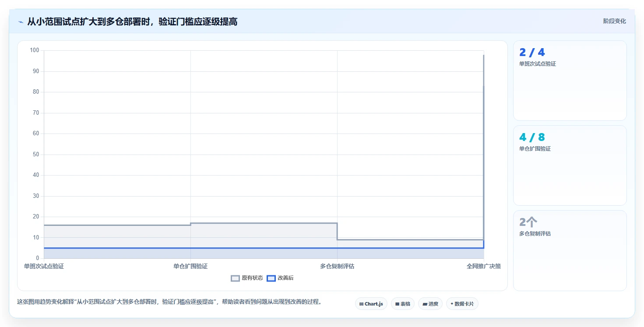Click the y-axis value 70
Viewport: 644px width, 327px height.
[x=36, y=113]
